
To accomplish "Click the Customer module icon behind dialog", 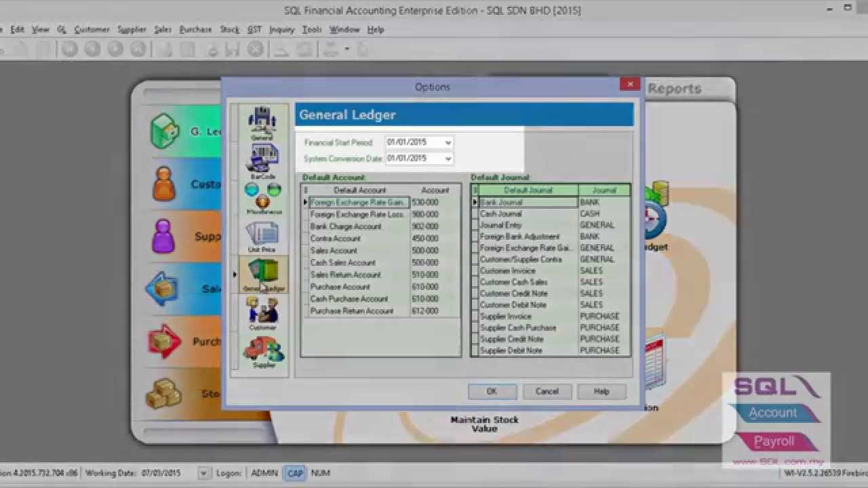I will [x=163, y=184].
